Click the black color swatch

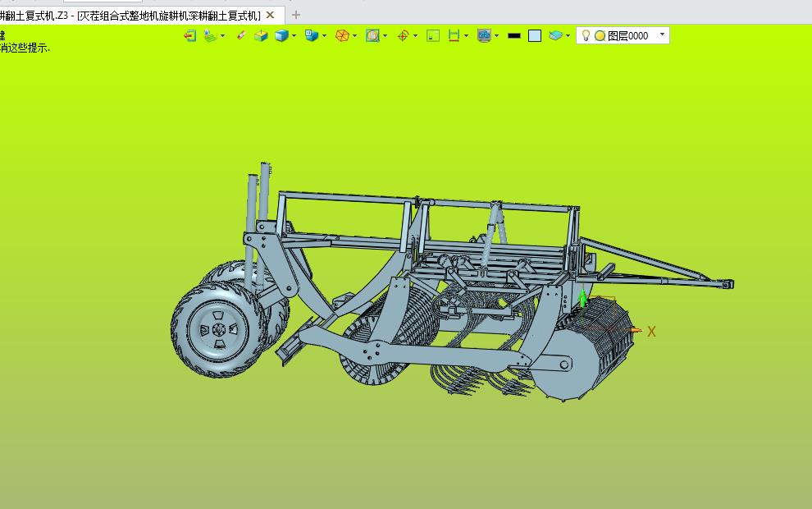pos(514,35)
